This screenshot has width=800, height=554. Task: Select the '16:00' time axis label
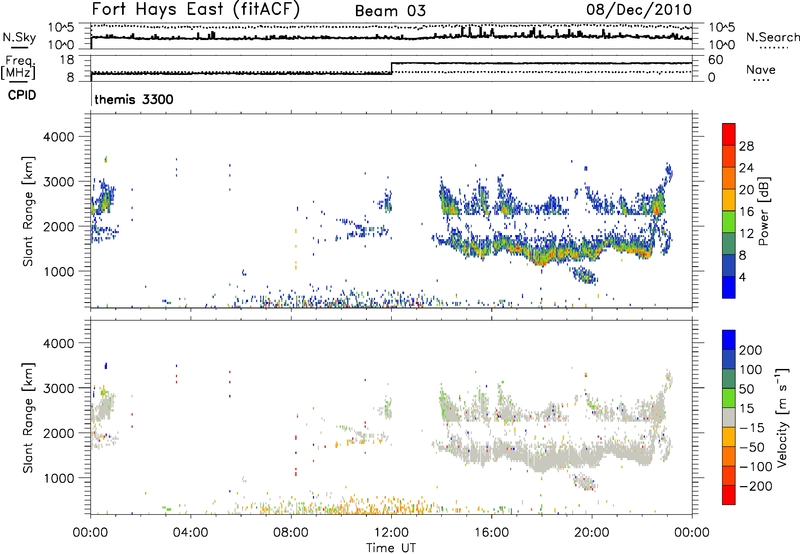click(x=491, y=533)
